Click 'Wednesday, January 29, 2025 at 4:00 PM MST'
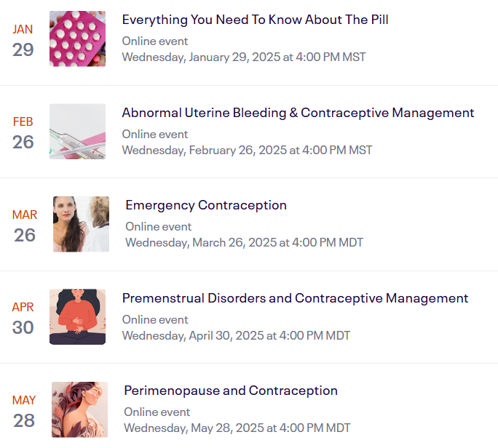498x448 pixels. [x=244, y=57]
